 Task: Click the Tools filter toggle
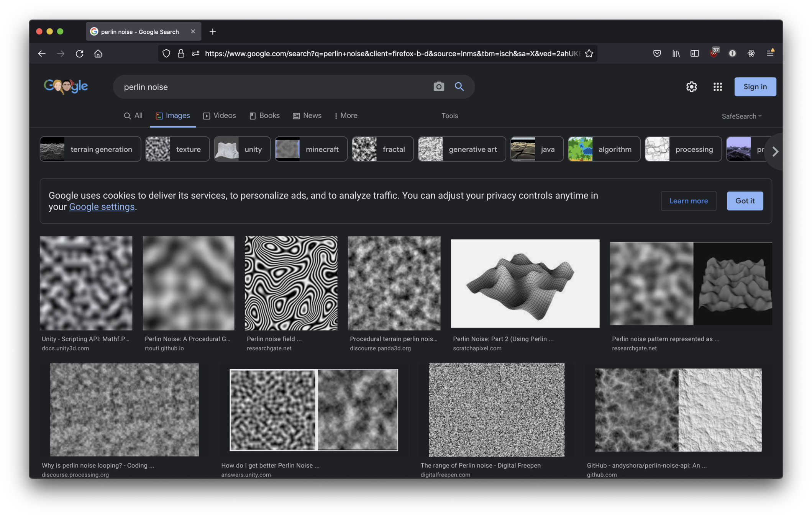pyautogui.click(x=449, y=116)
